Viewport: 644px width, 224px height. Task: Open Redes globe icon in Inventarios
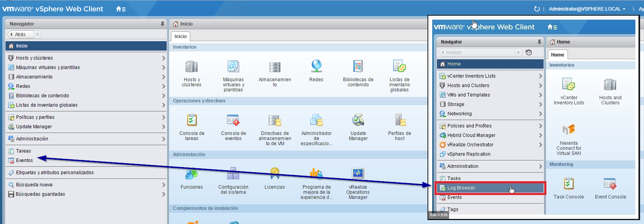click(317, 66)
